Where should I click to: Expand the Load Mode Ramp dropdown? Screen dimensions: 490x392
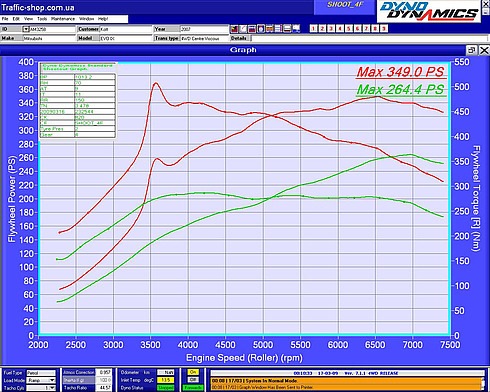[52, 380]
